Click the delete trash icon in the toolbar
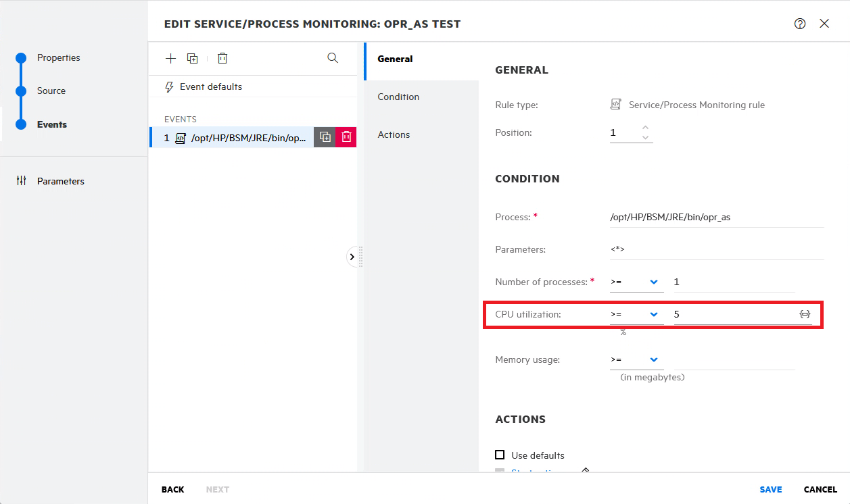The image size is (850, 504). click(x=222, y=57)
